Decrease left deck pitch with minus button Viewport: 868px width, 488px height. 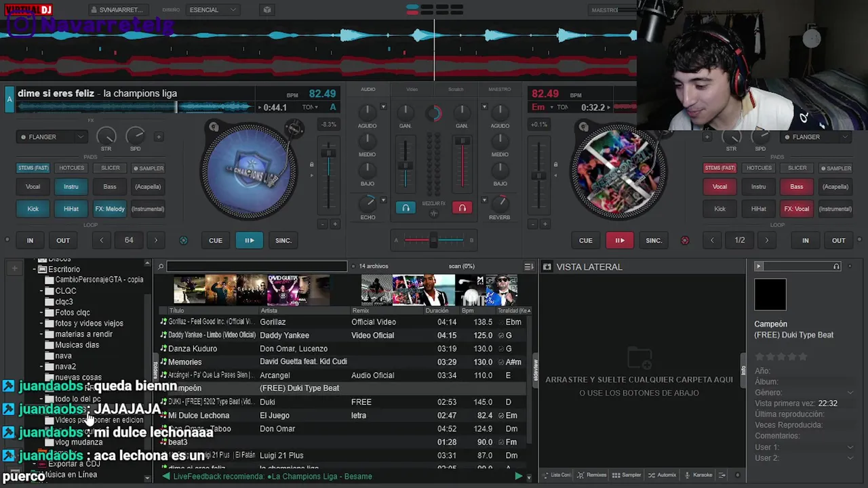pyautogui.click(x=322, y=224)
